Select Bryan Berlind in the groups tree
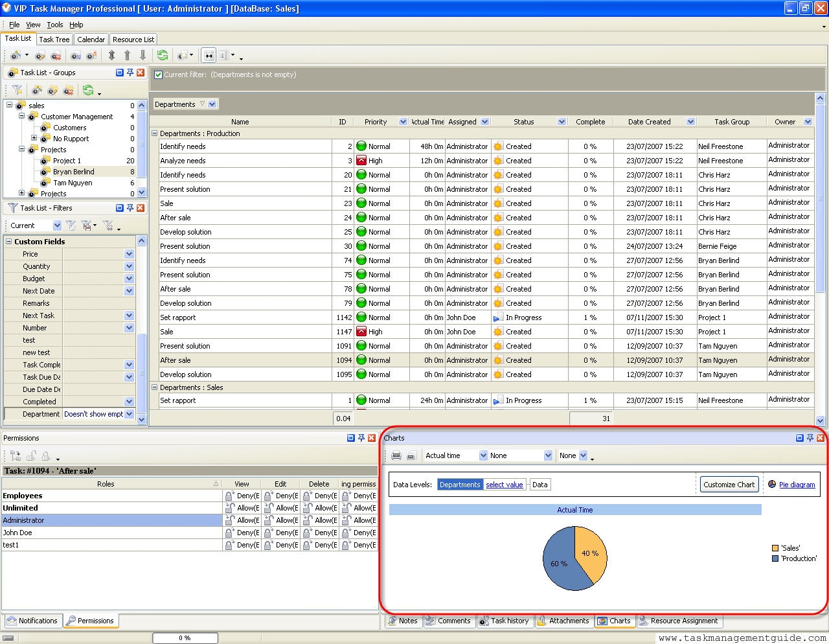Viewport: 829px width, 644px height. 73,172
